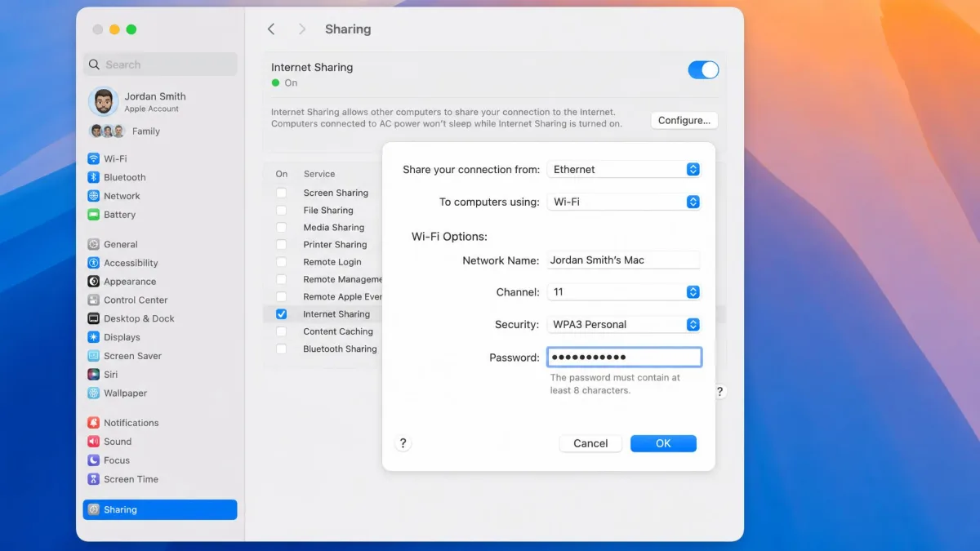Click Jordan Smith's avatar picture
Screen dimensions: 980x551
(103, 102)
